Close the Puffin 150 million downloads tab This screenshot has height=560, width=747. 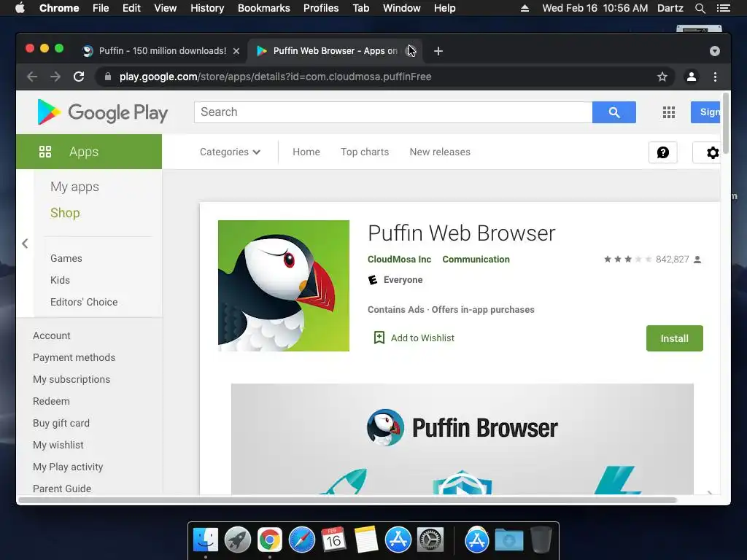236,51
